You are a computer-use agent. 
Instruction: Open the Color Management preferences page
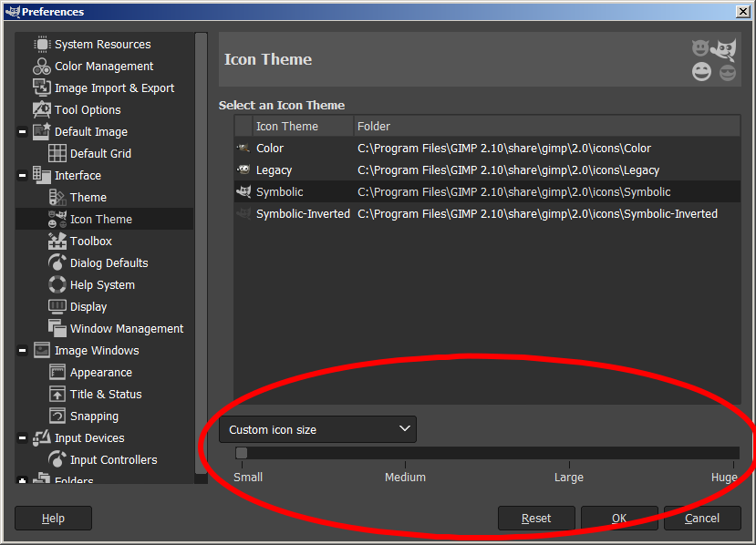coord(104,66)
